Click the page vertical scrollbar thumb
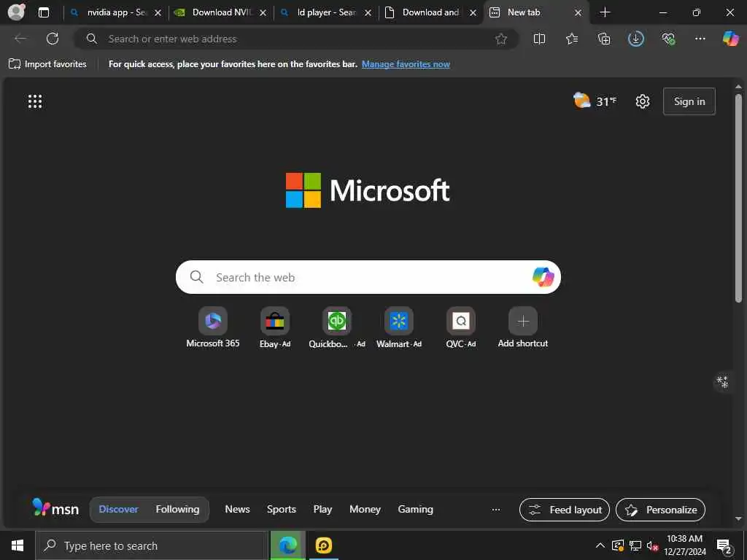The width and height of the screenshot is (747, 560). [x=738, y=198]
